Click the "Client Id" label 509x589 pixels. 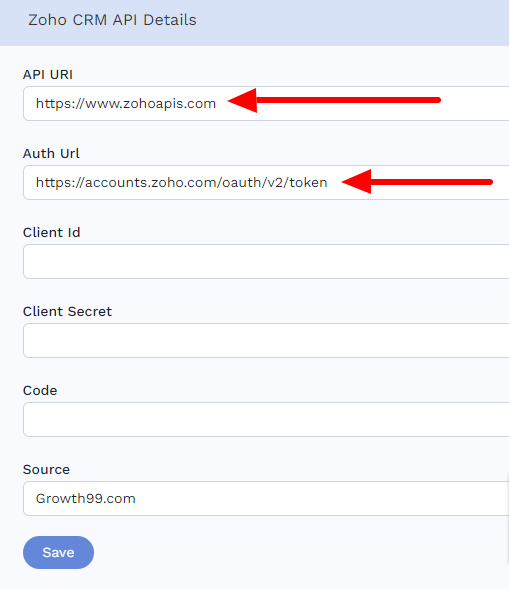(x=51, y=233)
